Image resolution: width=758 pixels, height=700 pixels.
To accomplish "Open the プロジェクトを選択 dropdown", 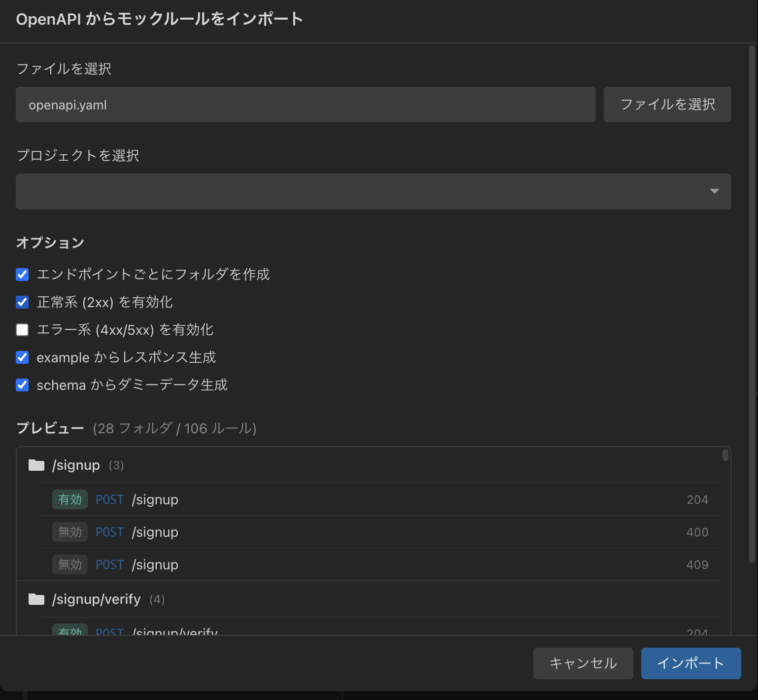I will [373, 191].
